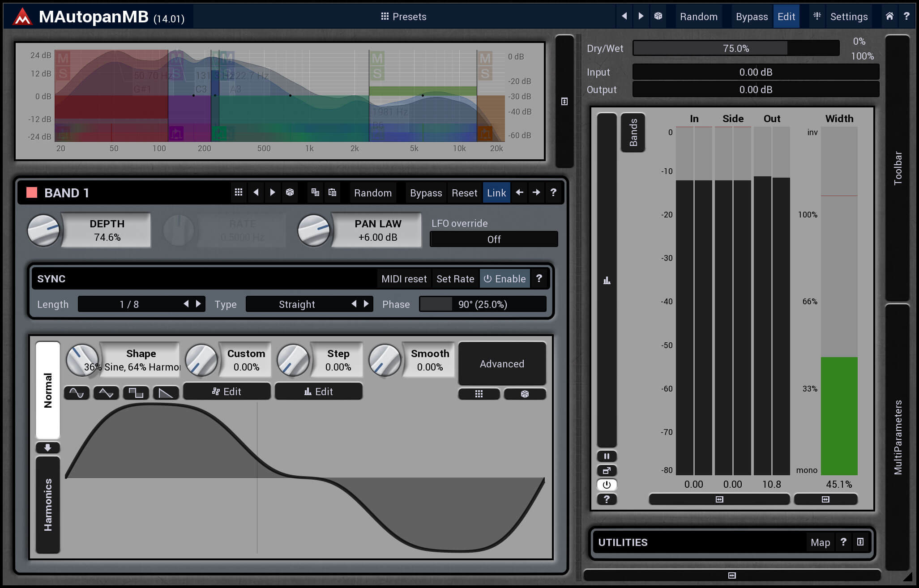The width and height of the screenshot is (919, 588).
Task: Select the sawtooth waveform preset icon
Action: click(166, 393)
